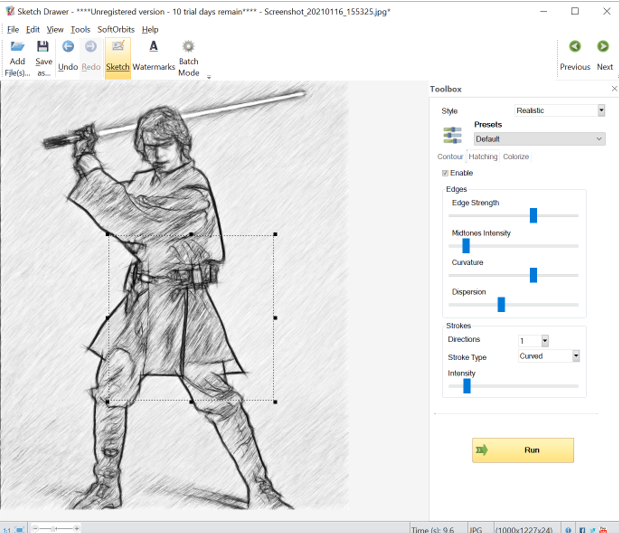Click the right-middle selection handle on image
This screenshot has width=619, height=533.
tap(275, 318)
